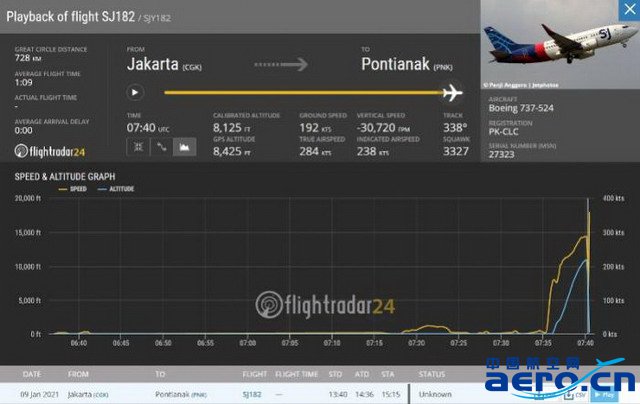The height and width of the screenshot is (404, 640).
Task: Click the SPEED & ALTITUDE GRAPH heading
Action: pos(65,177)
